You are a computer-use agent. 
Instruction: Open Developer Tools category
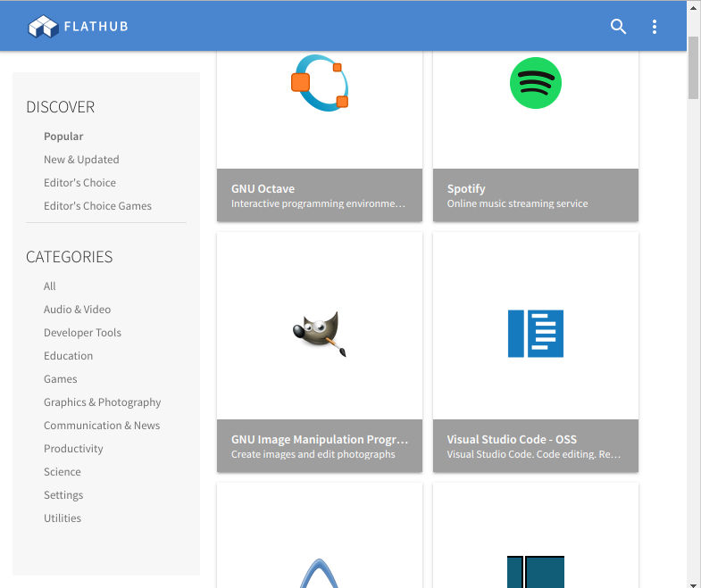tap(82, 333)
